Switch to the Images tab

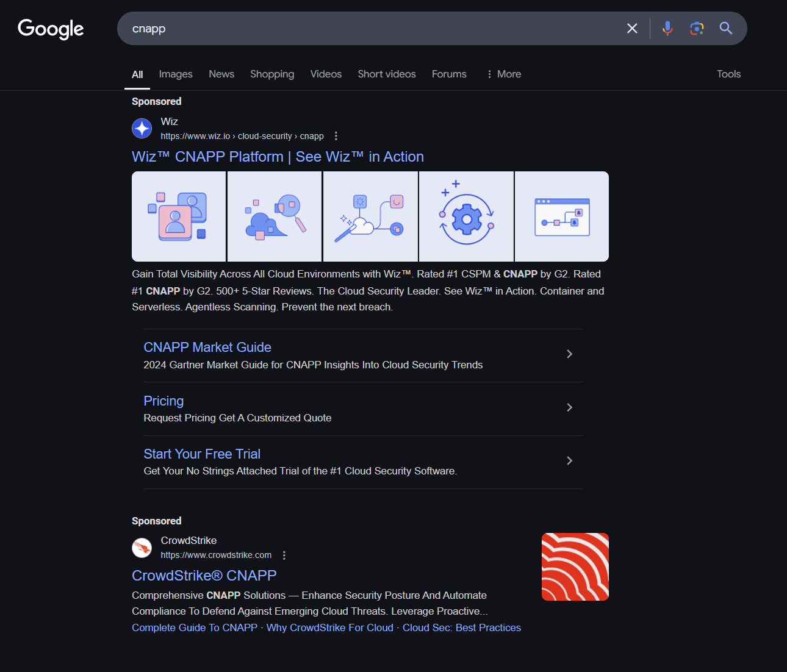(176, 74)
